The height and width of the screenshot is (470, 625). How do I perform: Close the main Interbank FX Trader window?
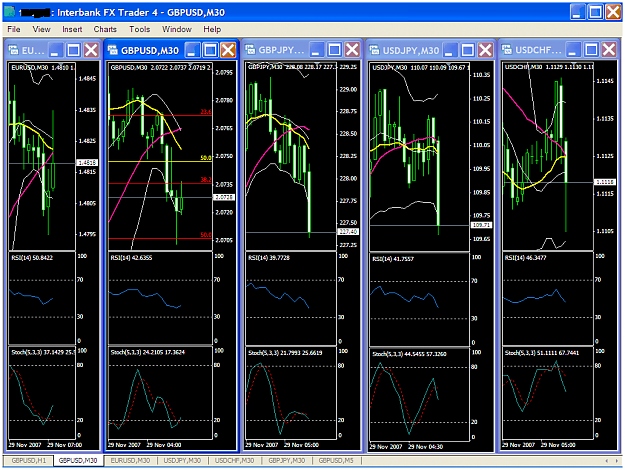click(613, 12)
